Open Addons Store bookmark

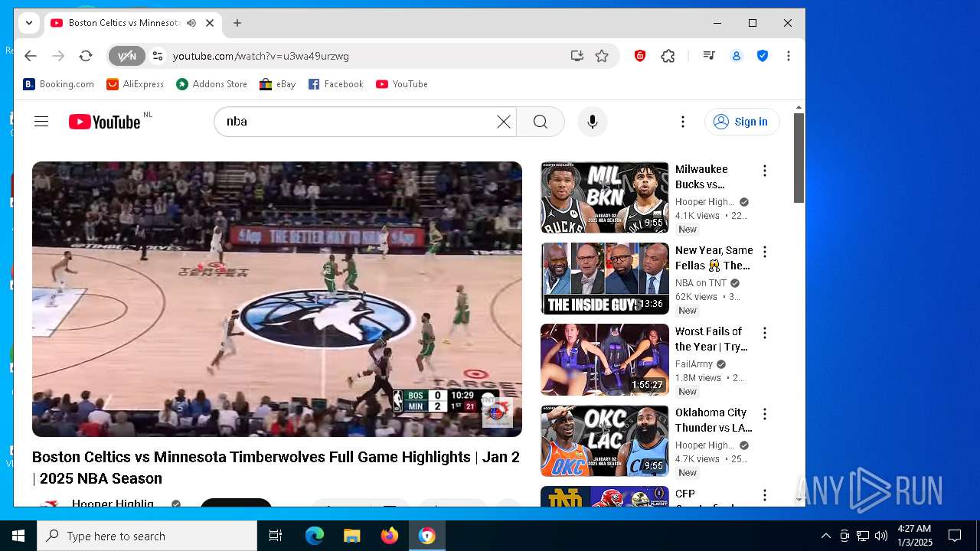click(212, 84)
